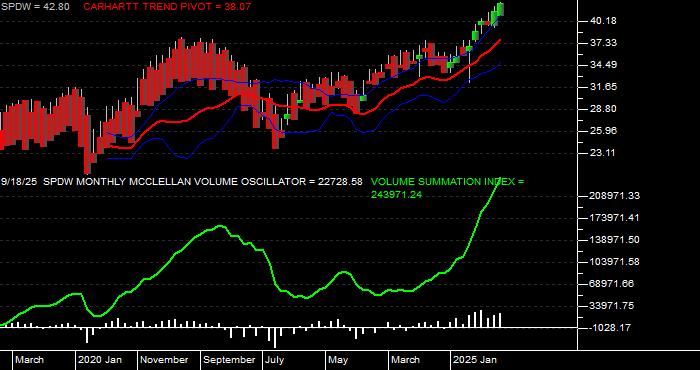Click the 25.96 price axis value
The height and width of the screenshot is (370, 700).
[602, 131]
